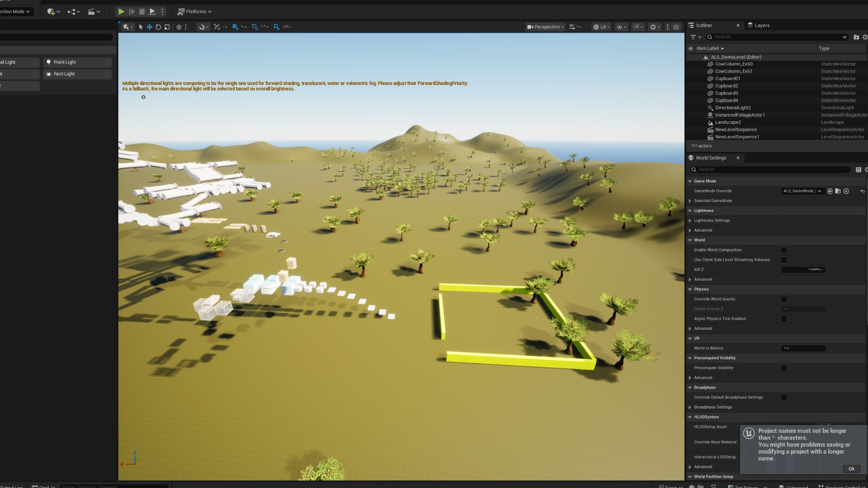Click the World Settings search field
Image resolution: width=868 pixels, height=488 pixels.
pos(770,169)
